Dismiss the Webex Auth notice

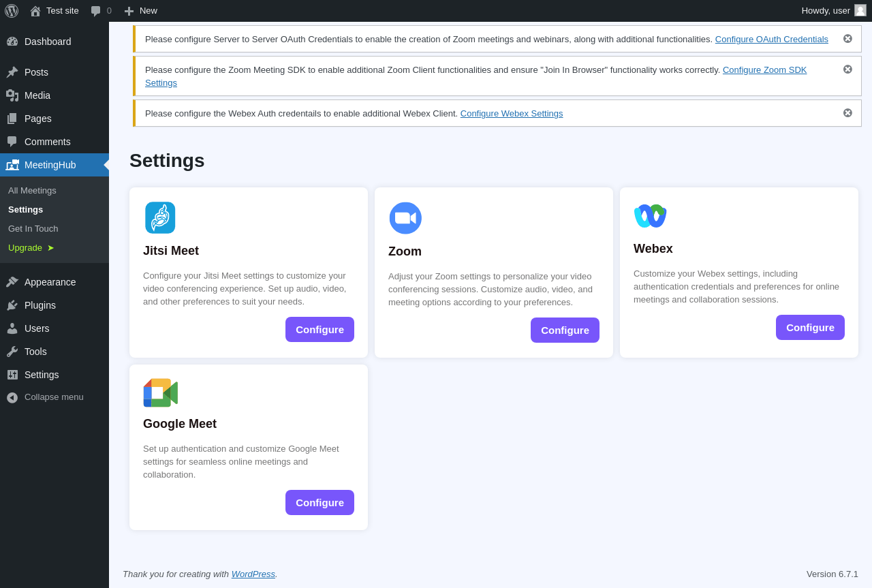coord(847,113)
